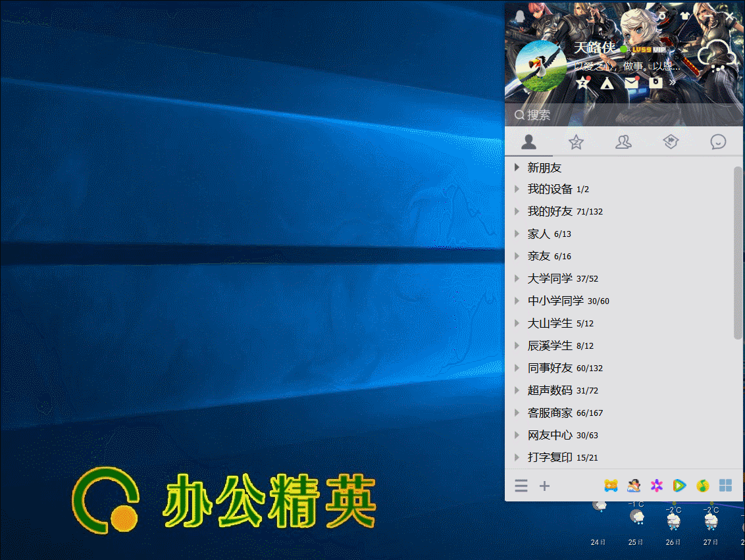
Task: Click the tent-shaped icon in header
Action: pos(607,84)
